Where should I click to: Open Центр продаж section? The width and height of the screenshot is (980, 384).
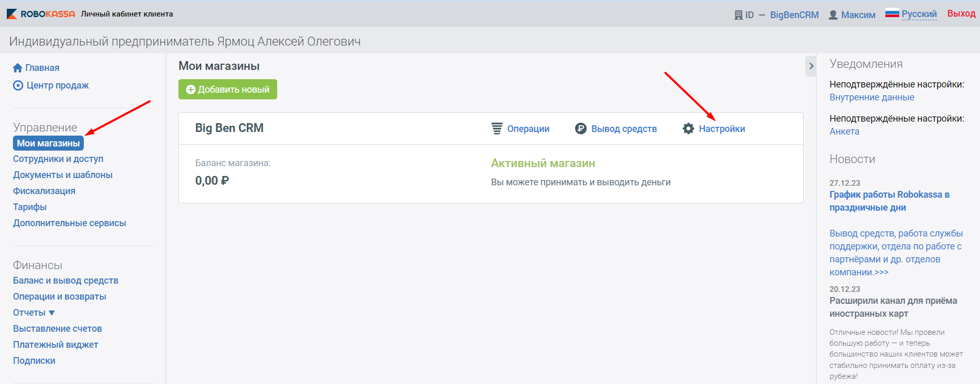[57, 85]
